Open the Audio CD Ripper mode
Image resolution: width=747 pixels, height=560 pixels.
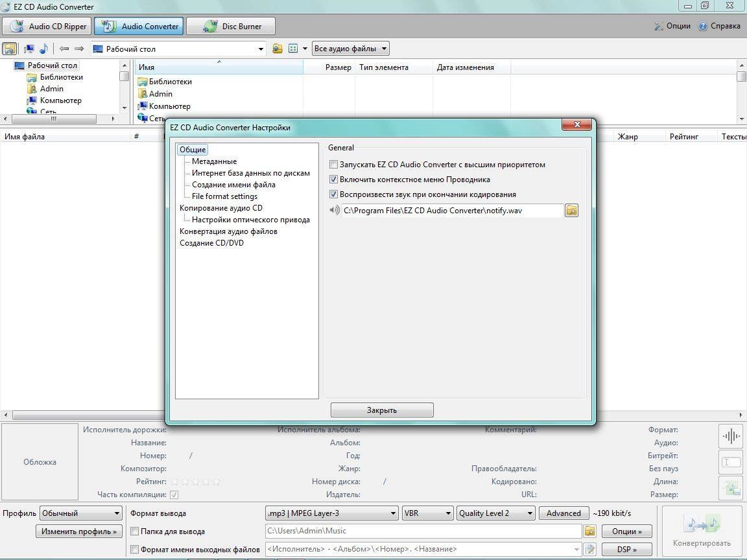tap(47, 26)
